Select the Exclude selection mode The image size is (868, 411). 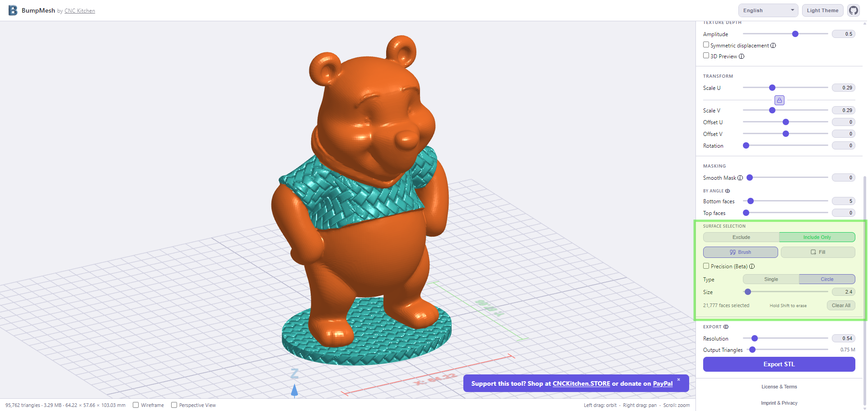pyautogui.click(x=741, y=237)
